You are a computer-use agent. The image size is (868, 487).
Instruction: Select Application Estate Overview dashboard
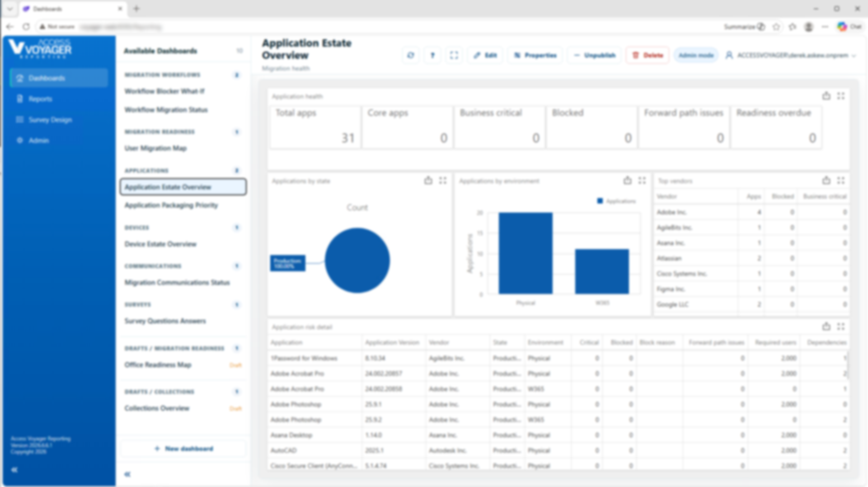coord(183,187)
